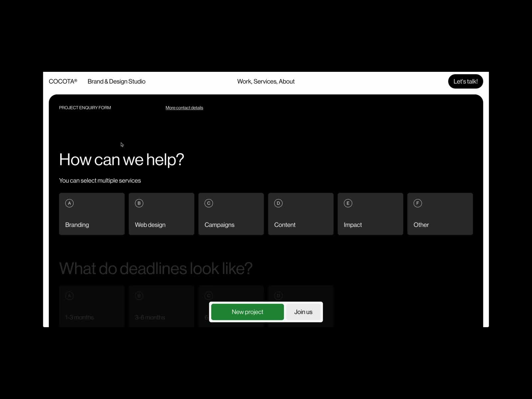The image size is (532, 399).
Task: Click the circled A icon on 1-3 months card
Action: tap(69, 296)
